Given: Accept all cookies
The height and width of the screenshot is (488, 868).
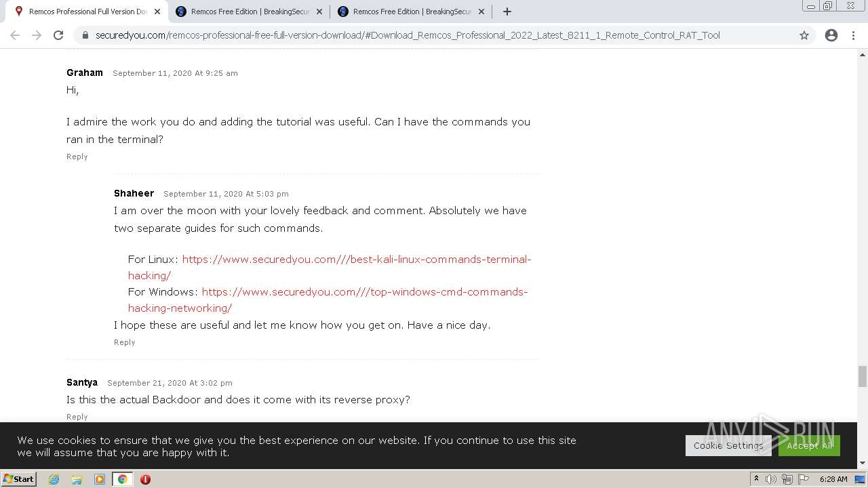Looking at the screenshot, I should pos(809,445).
